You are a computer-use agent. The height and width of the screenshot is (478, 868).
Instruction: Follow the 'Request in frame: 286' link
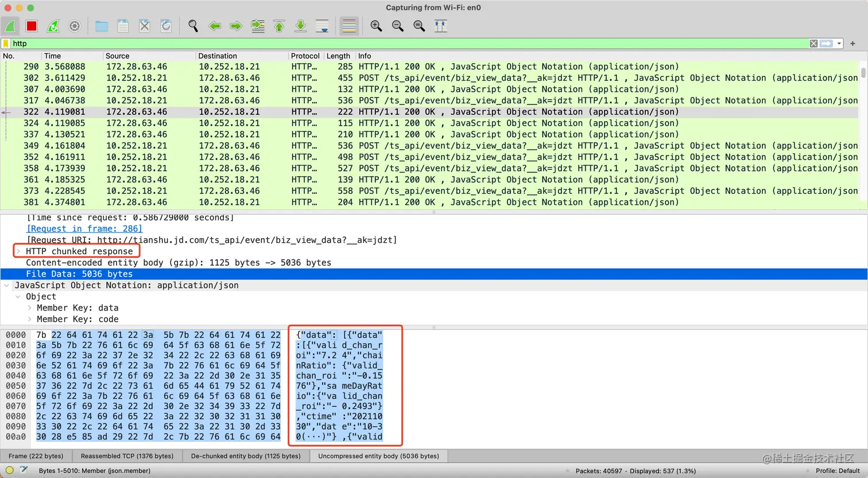pos(84,228)
